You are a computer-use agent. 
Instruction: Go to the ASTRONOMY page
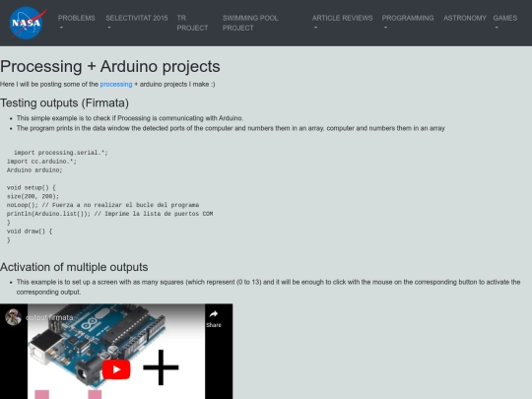(x=465, y=18)
